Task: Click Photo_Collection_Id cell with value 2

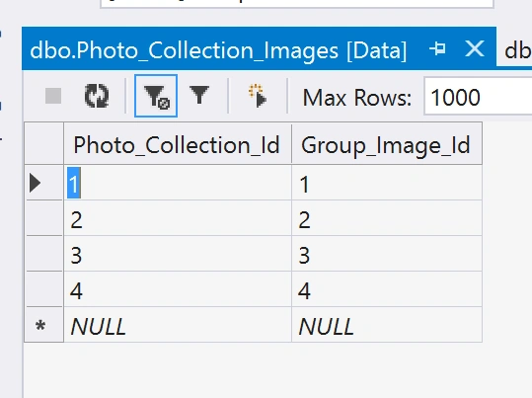Action: [x=178, y=218]
